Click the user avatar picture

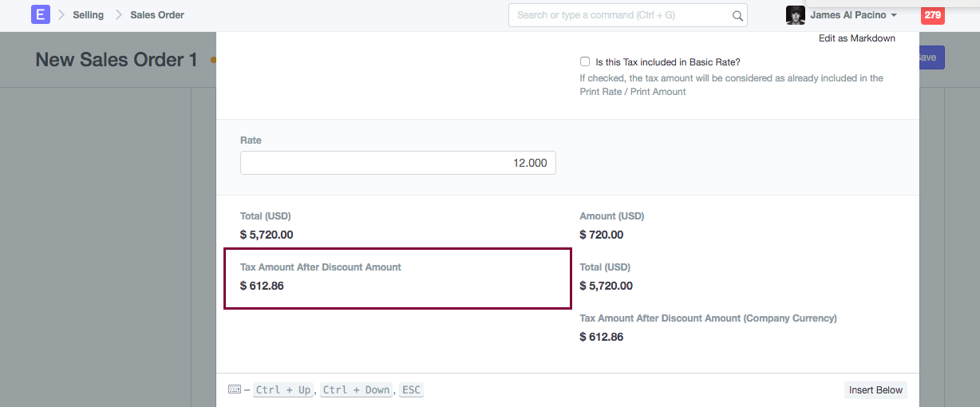tap(795, 15)
